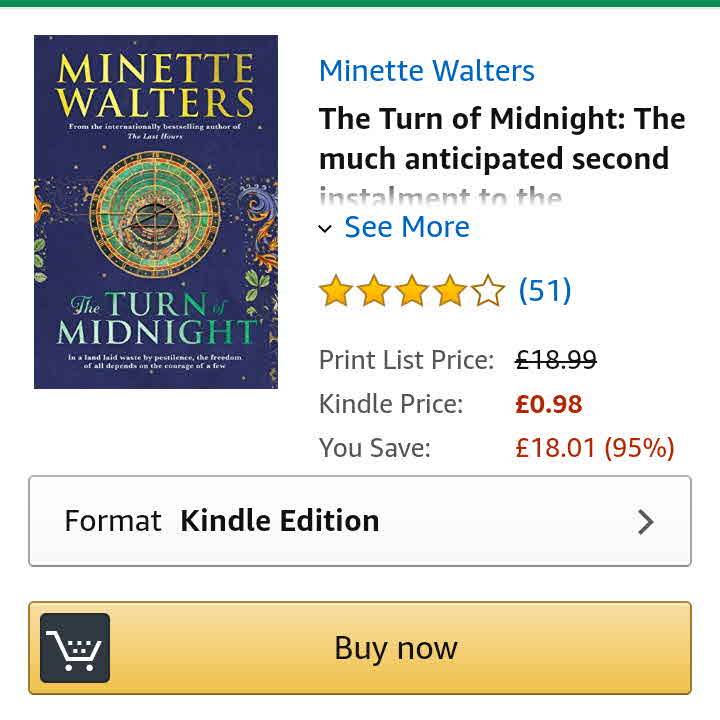Open the Minette Walters author link
This screenshot has width=720, height=720.
pyautogui.click(x=427, y=71)
